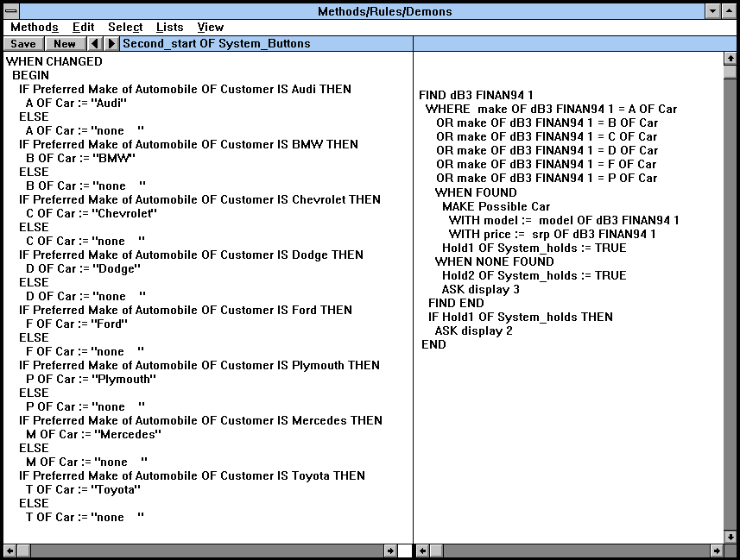This screenshot has height=560, width=740.
Task: Click line 'A OF Car := "Audi"'
Action: tap(76, 103)
